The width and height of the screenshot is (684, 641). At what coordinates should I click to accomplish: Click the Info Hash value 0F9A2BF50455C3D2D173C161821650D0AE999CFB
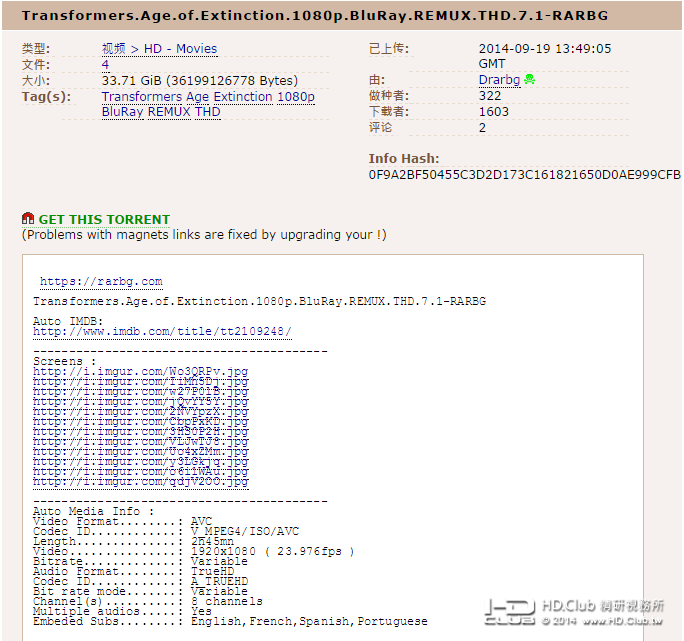point(524,175)
